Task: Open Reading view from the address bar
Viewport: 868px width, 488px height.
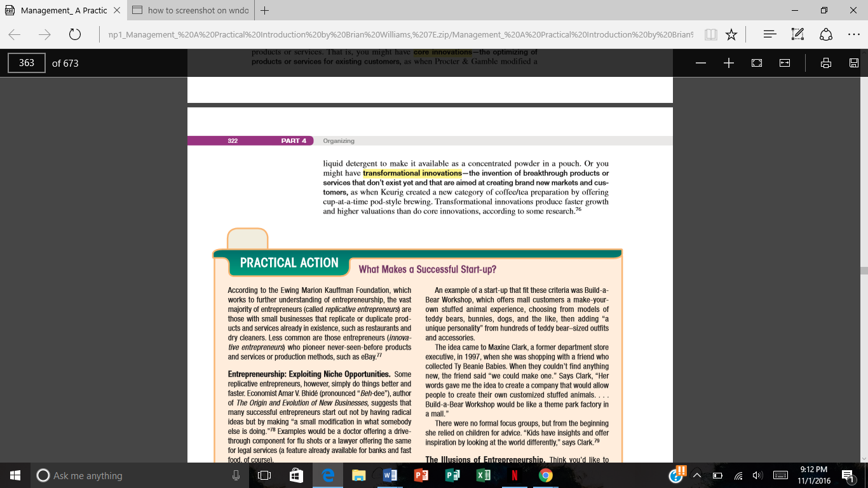Action: (x=710, y=34)
